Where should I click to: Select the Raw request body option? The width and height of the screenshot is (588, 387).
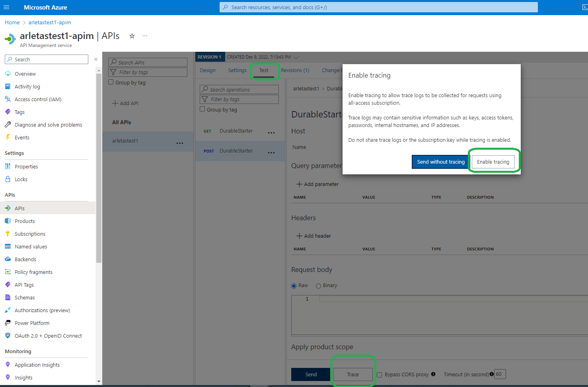294,286
